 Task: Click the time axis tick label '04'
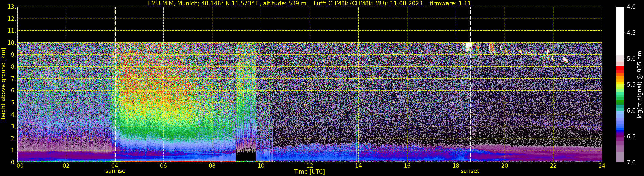[x=115, y=166]
